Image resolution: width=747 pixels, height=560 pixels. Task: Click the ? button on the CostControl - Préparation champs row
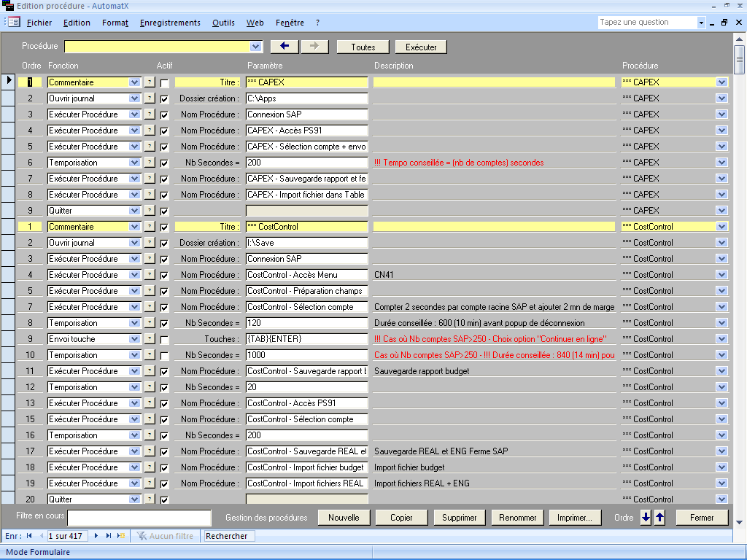(x=150, y=290)
